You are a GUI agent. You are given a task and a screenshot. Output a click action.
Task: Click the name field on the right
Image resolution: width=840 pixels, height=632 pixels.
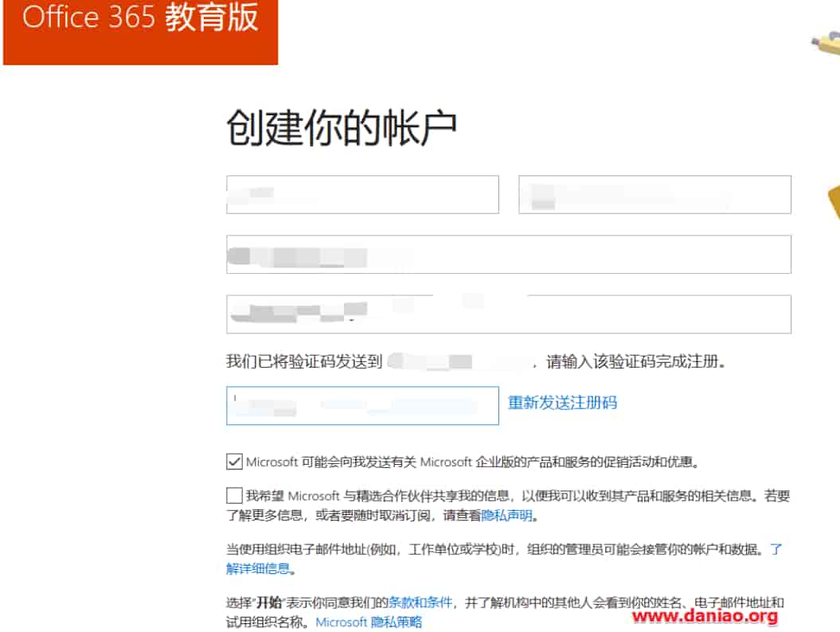pyautogui.click(x=654, y=194)
